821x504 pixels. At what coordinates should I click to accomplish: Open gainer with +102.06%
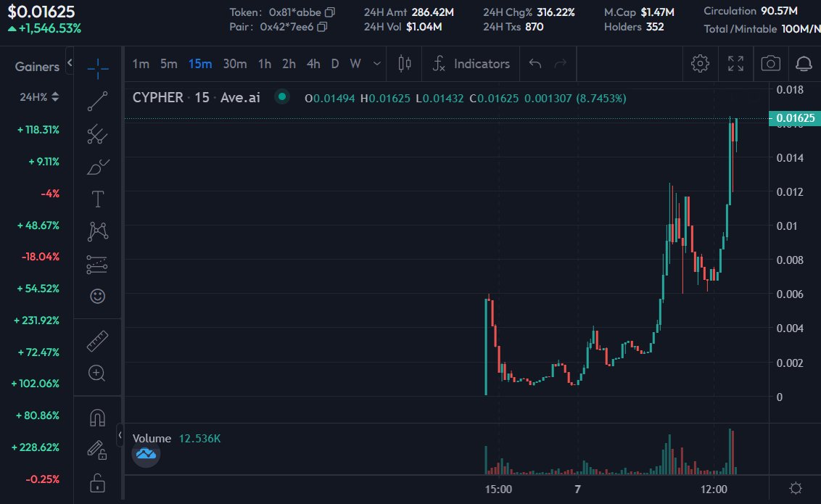[x=35, y=384]
